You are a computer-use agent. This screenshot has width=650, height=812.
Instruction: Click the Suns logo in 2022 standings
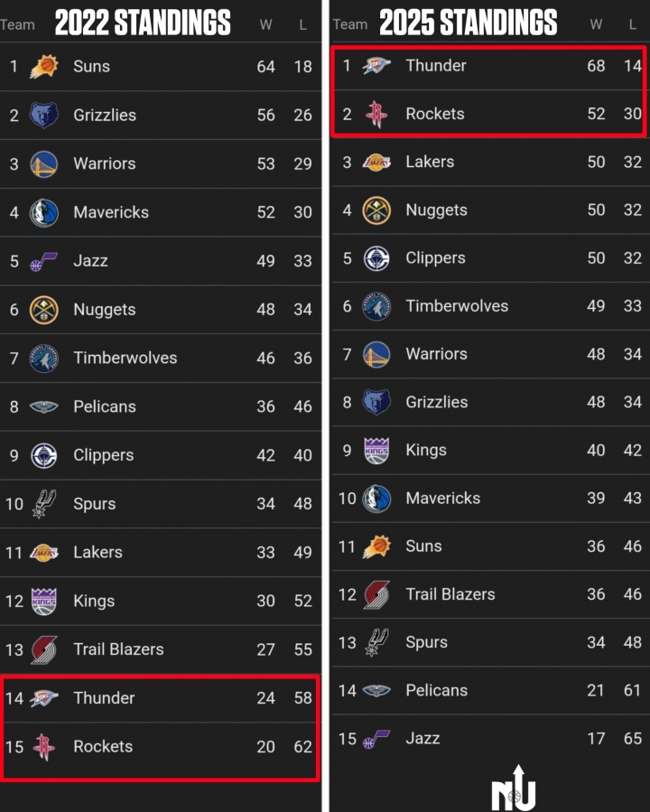click(43, 67)
